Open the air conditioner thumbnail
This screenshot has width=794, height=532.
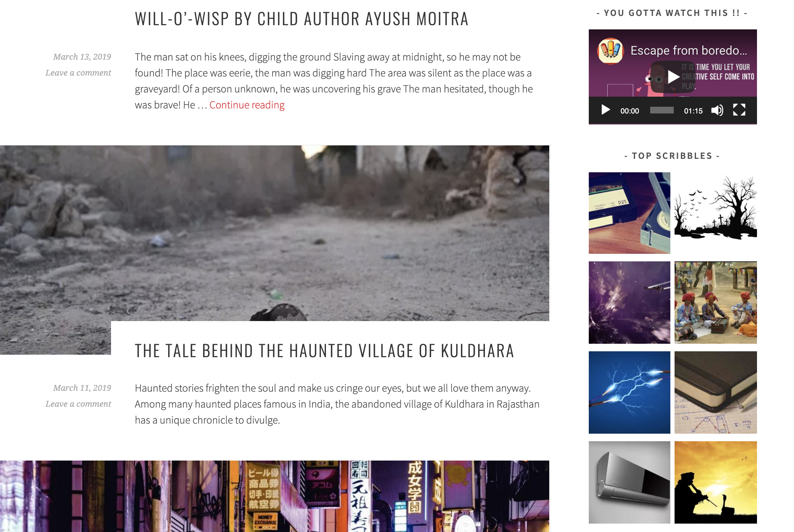tap(630, 482)
